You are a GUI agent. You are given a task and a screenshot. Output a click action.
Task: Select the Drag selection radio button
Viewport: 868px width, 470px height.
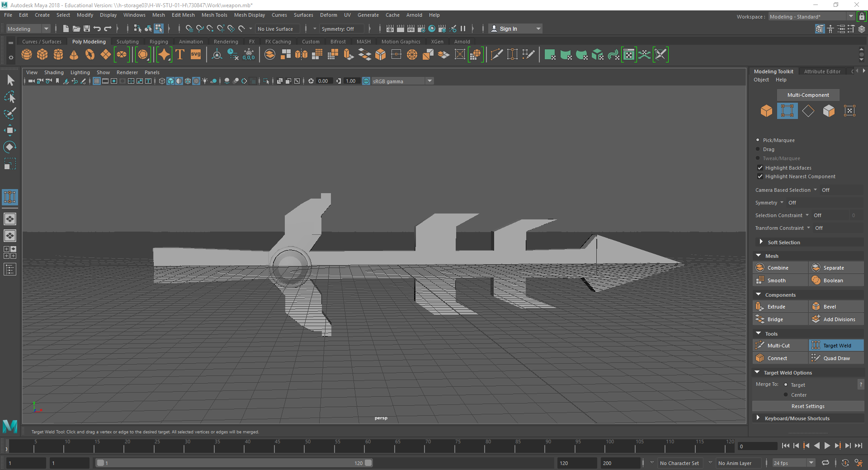pyautogui.click(x=758, y=149)
